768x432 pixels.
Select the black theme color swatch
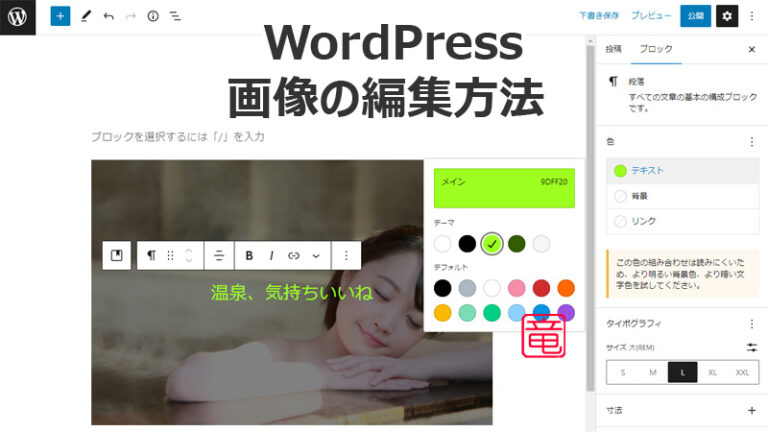click(x=467, y=243)
